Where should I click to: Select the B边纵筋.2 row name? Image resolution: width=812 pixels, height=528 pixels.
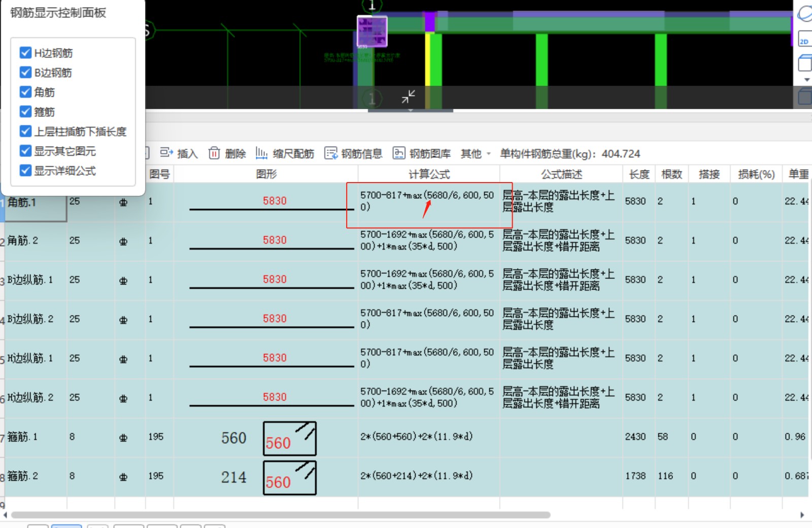coord(36,320)
